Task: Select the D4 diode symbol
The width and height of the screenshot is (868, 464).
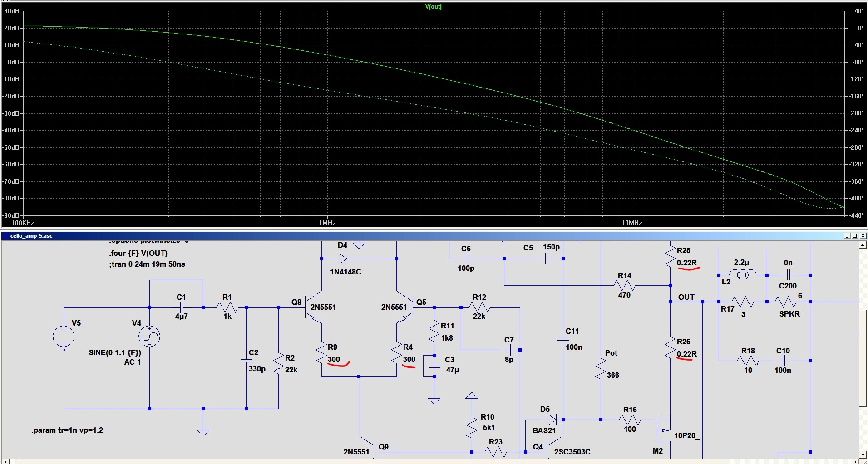Action: click(343, 259)
